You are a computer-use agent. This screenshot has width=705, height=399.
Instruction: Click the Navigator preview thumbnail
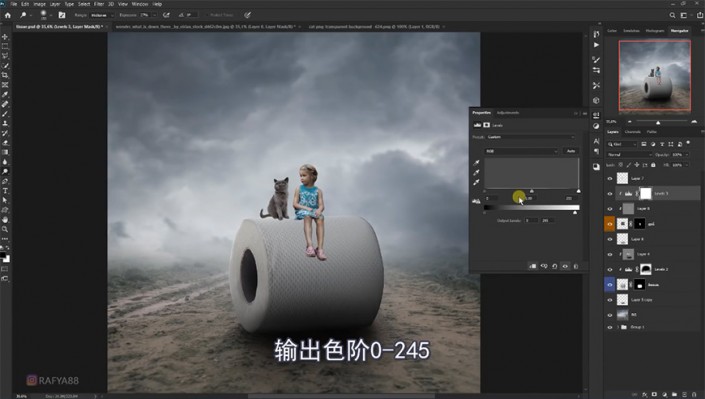tap(655, 75)
